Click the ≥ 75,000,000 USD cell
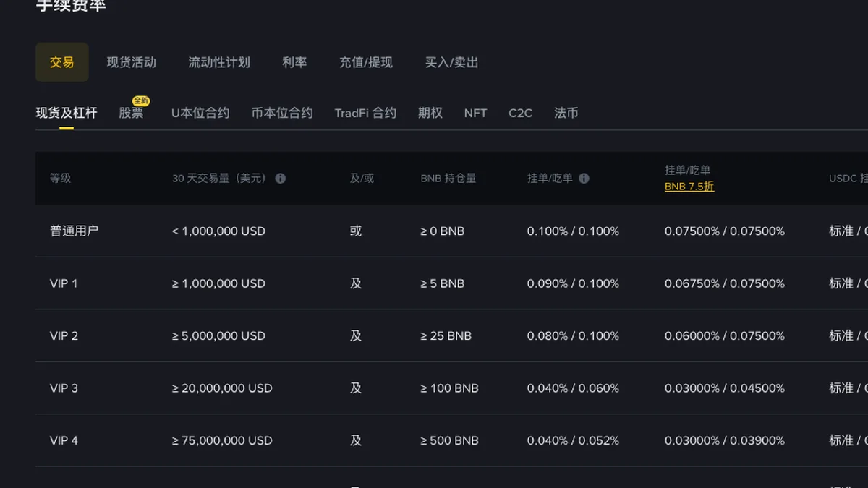The image size is (868, 488). tap(222, 440)
